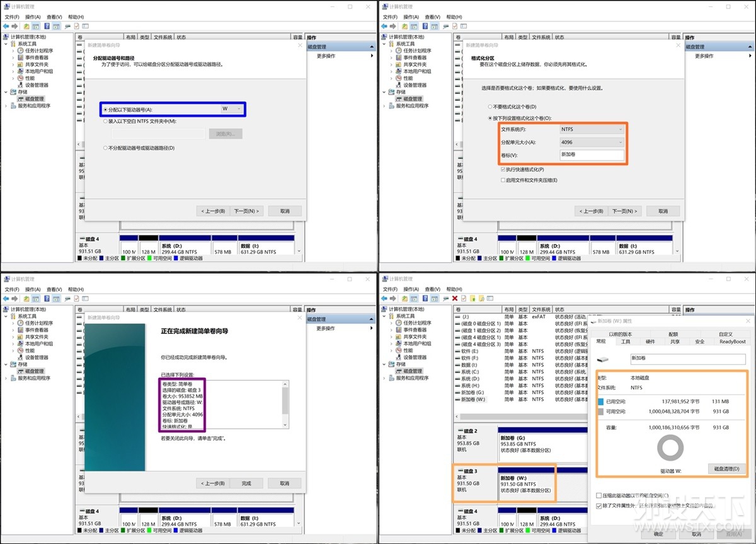Click 共享文件夹 tree icon behind 正在完成新建简单卷向导 wizard
This screenshot has width=756, height=544.
pos(21,337)
